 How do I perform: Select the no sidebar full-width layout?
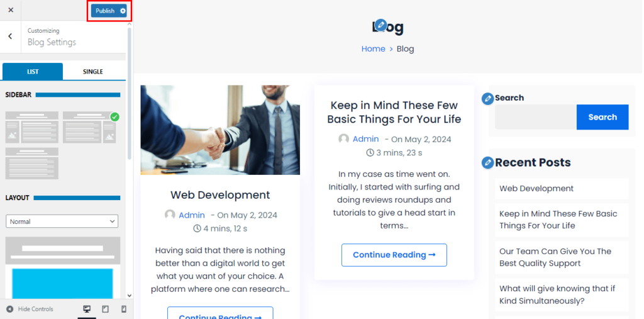click(31, 163)
